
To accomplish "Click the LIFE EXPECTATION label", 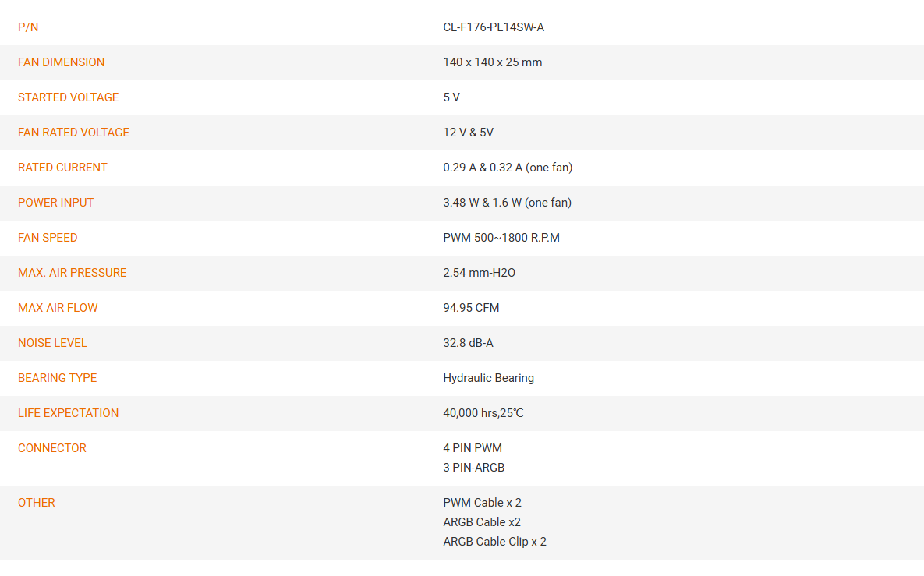I will click(x=68, y=413).
